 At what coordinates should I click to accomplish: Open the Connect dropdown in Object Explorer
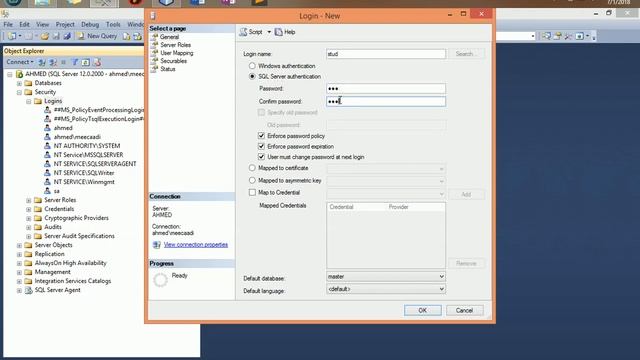[20, 62]
